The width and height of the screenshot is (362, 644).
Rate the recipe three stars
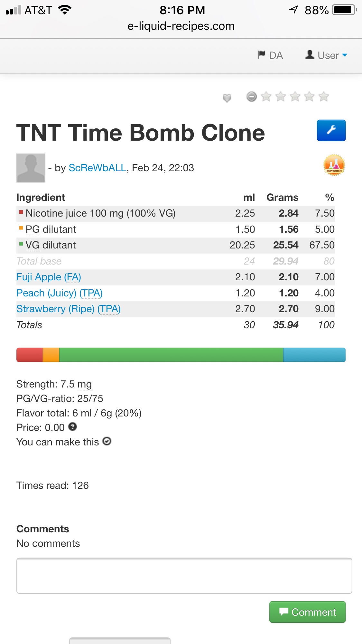click(295, 97)
